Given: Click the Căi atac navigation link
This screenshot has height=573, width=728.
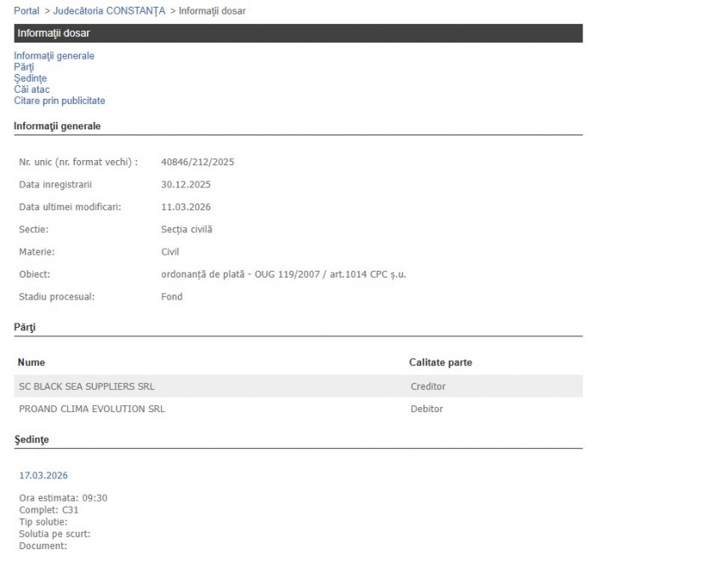Looking at the screenshot, I should [32, 89].
